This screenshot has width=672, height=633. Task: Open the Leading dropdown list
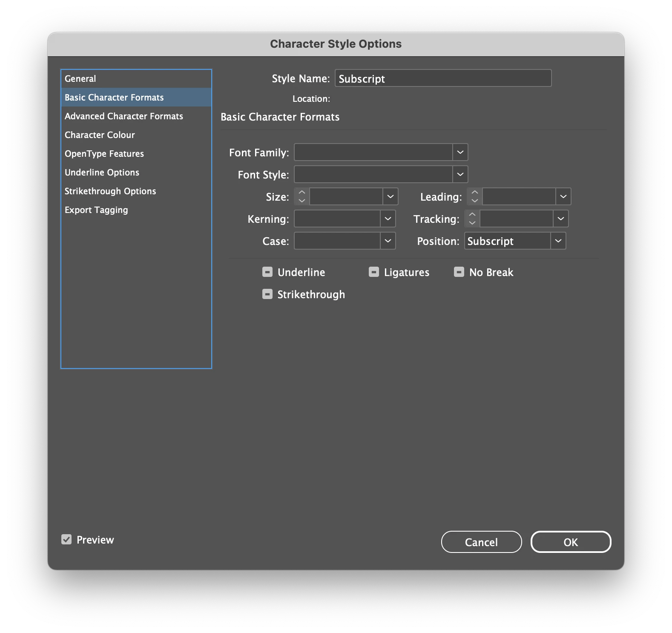tap(563, 196)
